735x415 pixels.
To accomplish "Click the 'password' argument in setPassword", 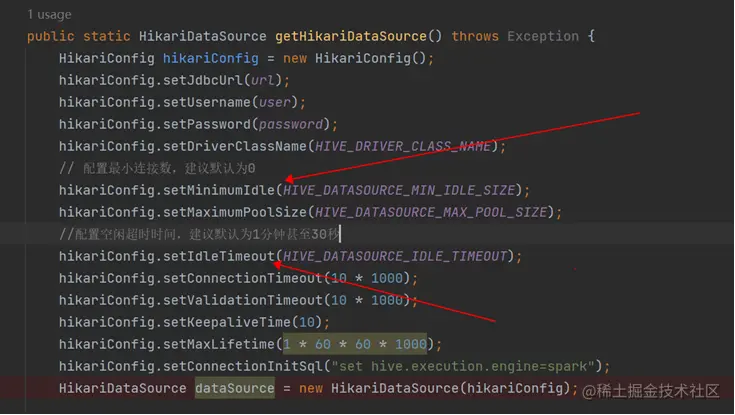I will pos(291,124).
